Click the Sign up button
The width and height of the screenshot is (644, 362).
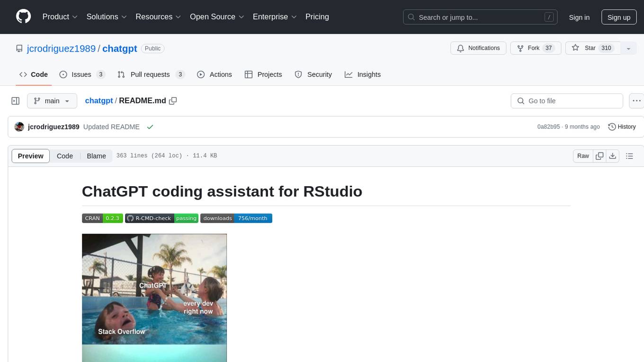tap(619, 17)
